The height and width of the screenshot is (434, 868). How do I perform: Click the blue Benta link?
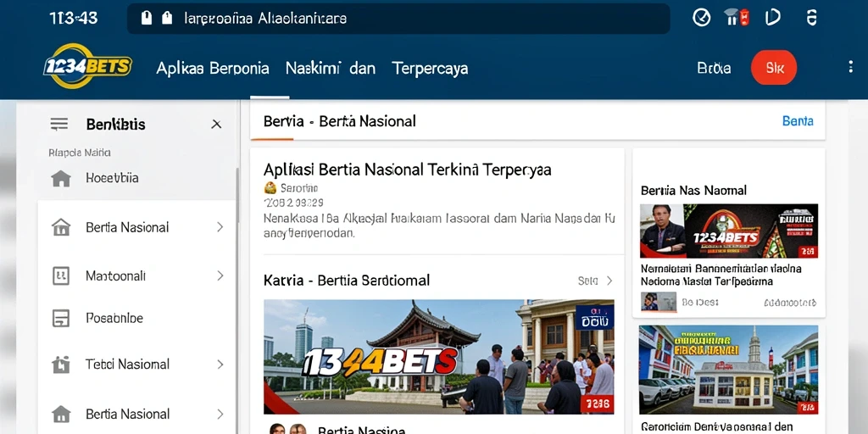point(798,120)
